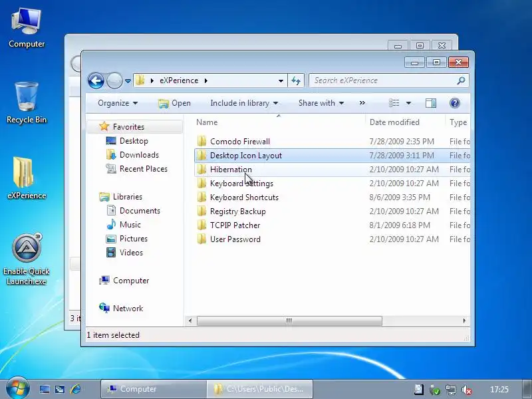Expand arrow after eXPerience breadcrumb

[205, 80]
